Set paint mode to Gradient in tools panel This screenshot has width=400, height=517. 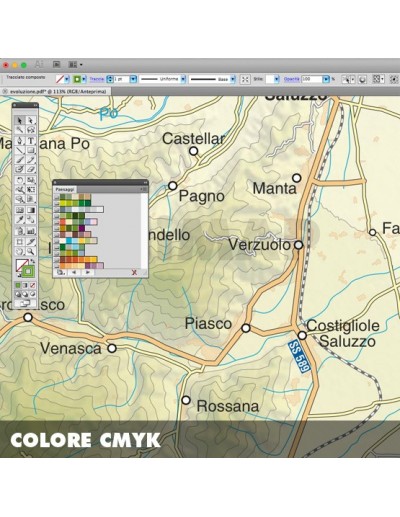[25, 285]
